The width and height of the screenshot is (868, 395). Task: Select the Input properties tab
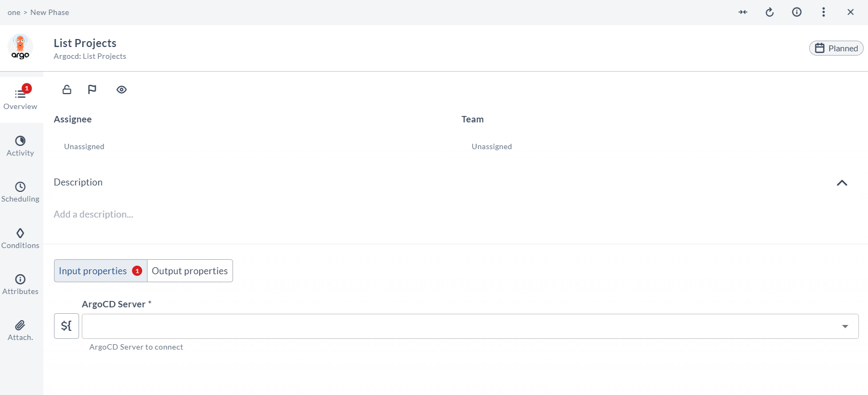[93, 271]
